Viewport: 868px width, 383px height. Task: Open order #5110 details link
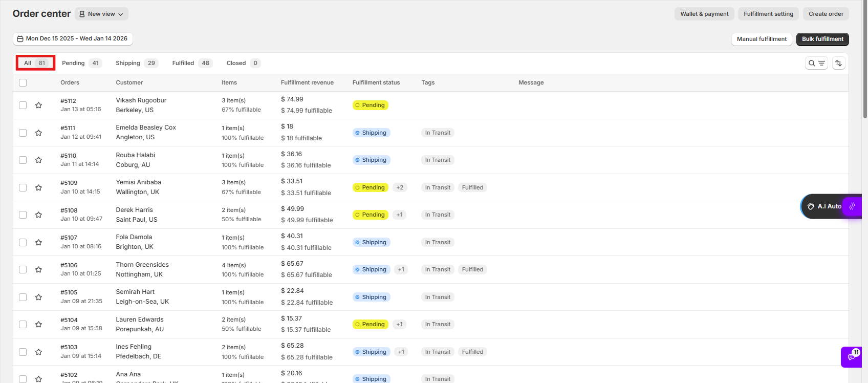click(68, 156)
